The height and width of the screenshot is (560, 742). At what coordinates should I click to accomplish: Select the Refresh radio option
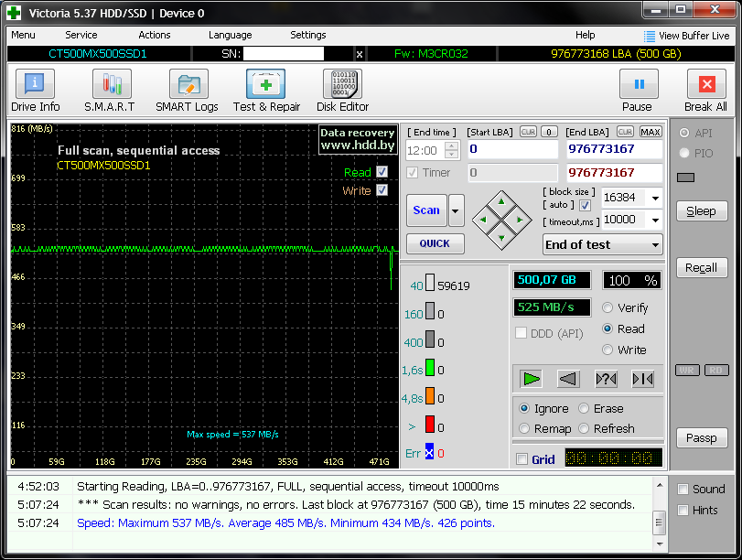(584, 428)
